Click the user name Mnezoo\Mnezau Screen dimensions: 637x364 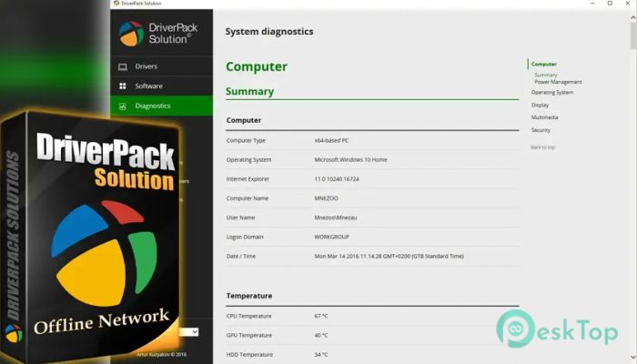point(335,217)
